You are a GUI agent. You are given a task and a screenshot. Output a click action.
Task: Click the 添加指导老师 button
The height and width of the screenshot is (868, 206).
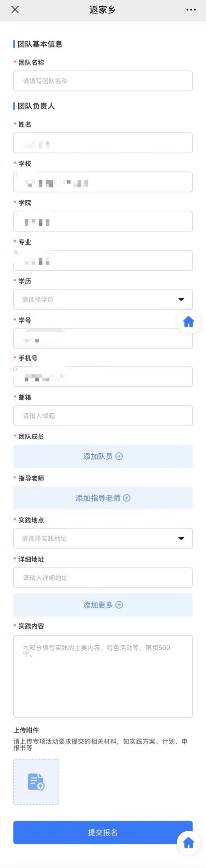point(103,498)
